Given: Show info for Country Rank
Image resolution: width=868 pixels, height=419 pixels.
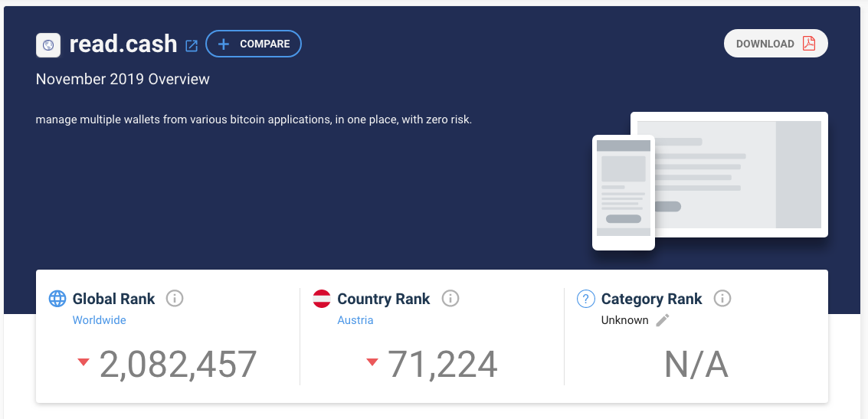Looking at the screenshot, I should pos(450,298).
